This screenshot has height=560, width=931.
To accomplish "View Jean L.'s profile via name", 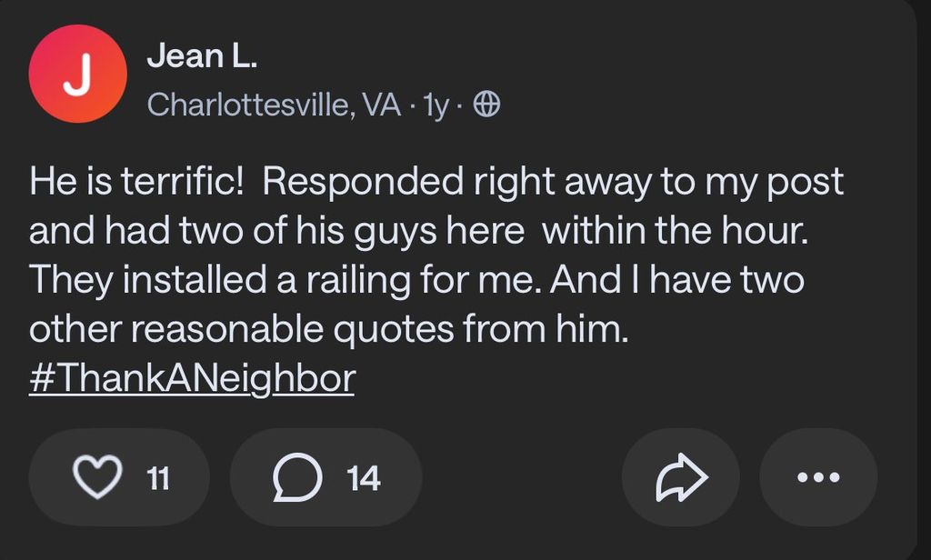I will tap(202, 57).
